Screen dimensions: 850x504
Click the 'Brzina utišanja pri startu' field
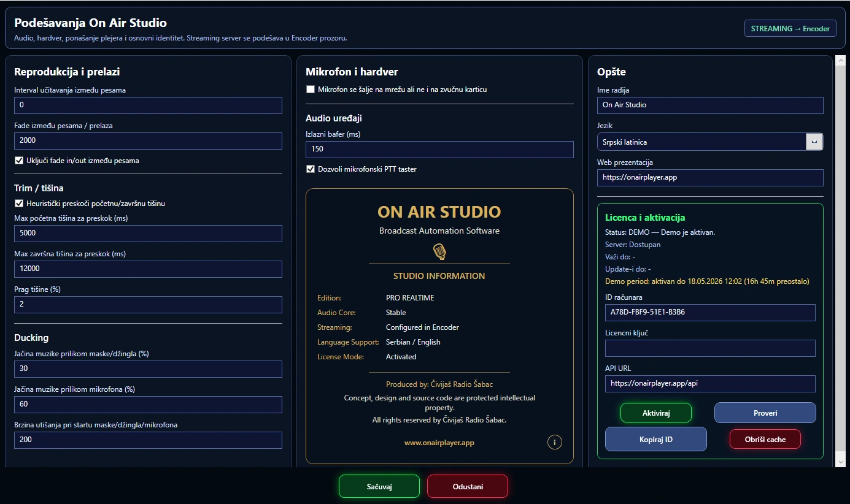click(148, 440)
